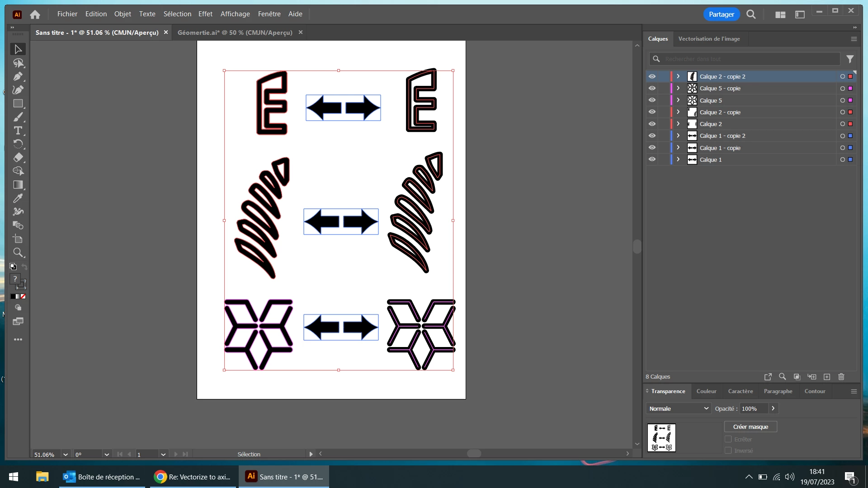Click the Créer masque button
Screen dimensions: 868x488
(750, 427)
